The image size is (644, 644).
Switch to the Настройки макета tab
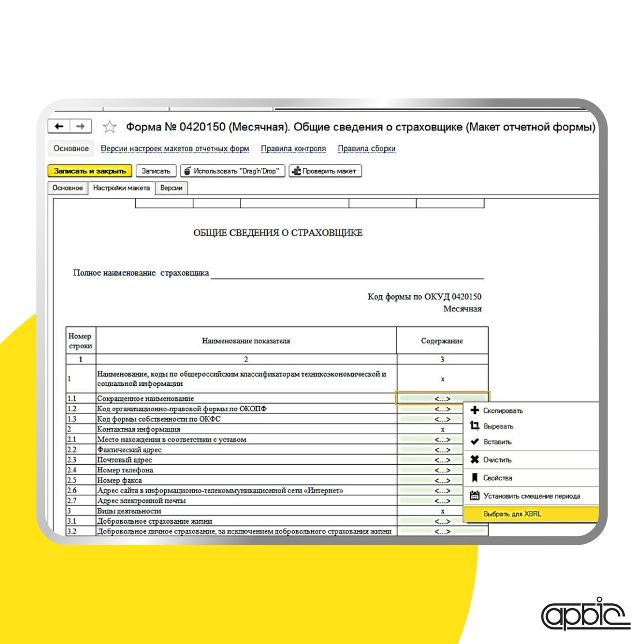[121, 188]
